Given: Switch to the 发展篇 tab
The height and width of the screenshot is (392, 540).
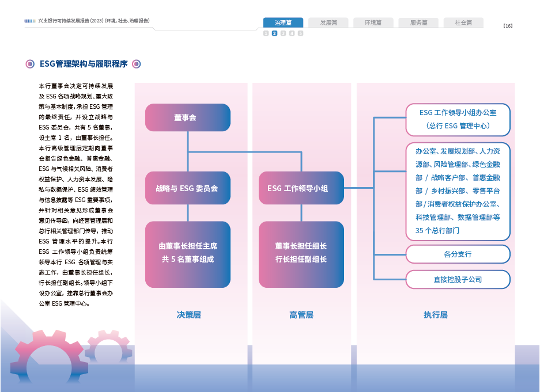Looking at the screenshot, I should (x=328, y=23).
